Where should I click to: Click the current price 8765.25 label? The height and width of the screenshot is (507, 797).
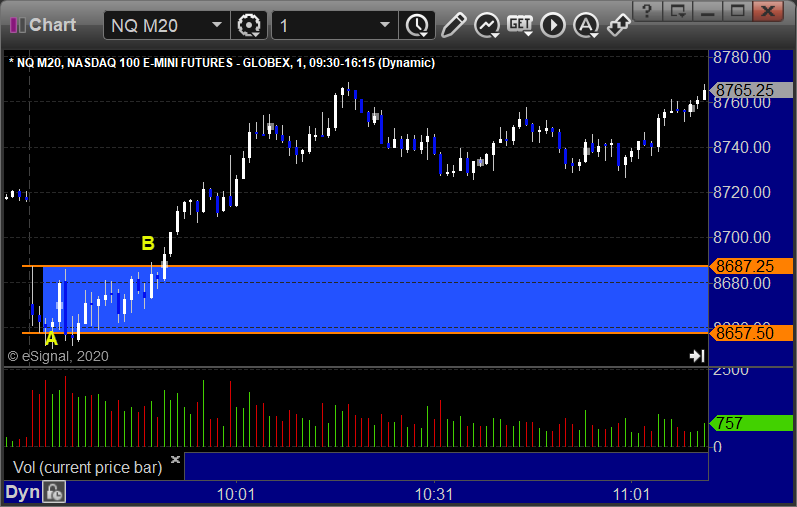point(751,90)
